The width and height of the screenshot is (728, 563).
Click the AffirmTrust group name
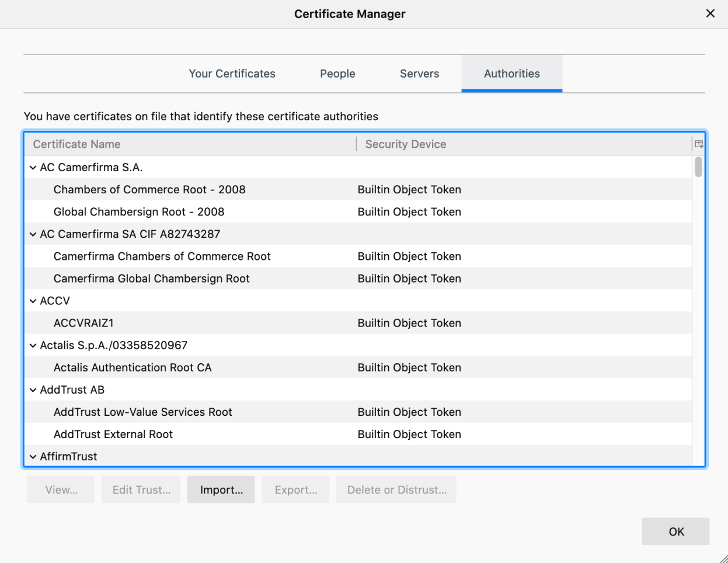[69, 456]
